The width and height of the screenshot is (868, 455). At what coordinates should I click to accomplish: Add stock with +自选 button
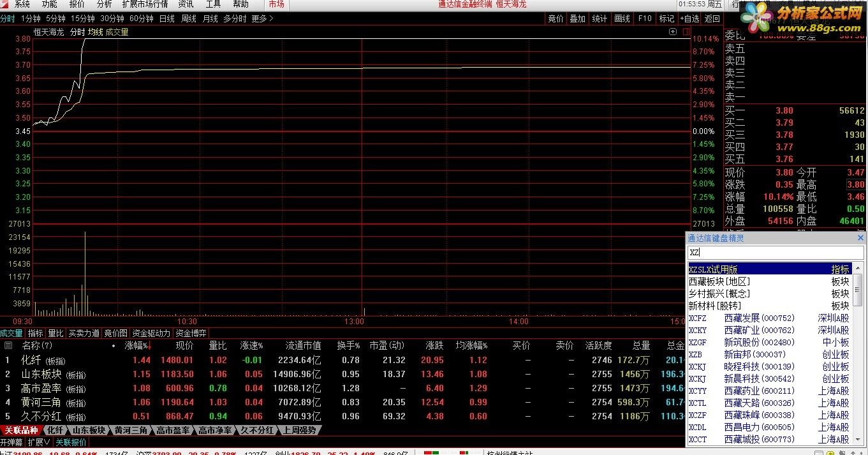[689, 19]
